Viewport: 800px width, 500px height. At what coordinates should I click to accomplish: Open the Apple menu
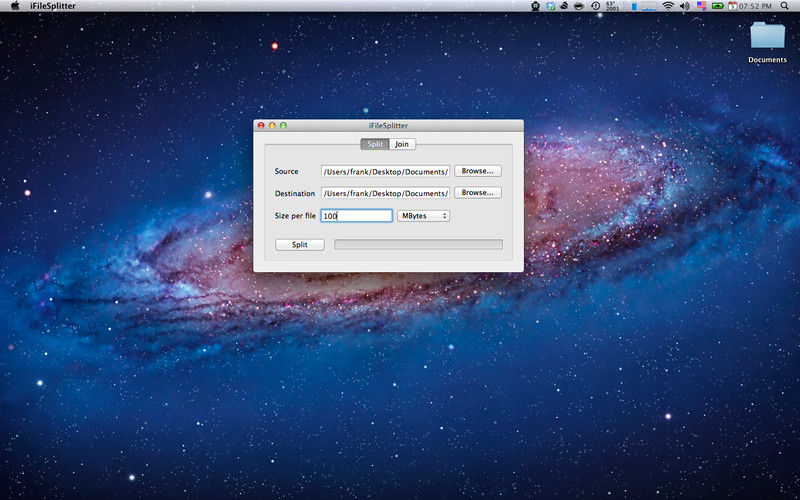pyautogui.click(x=15, y=6)
